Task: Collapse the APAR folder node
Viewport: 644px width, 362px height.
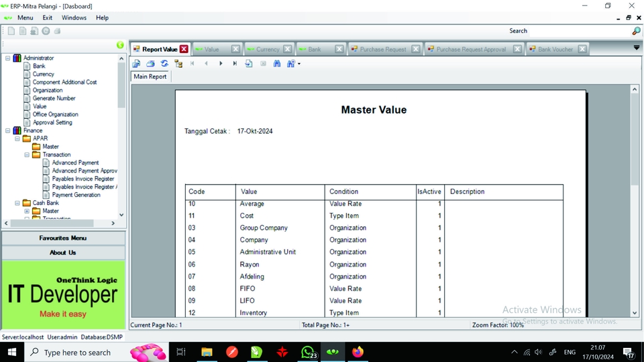Action: [17, 138]
